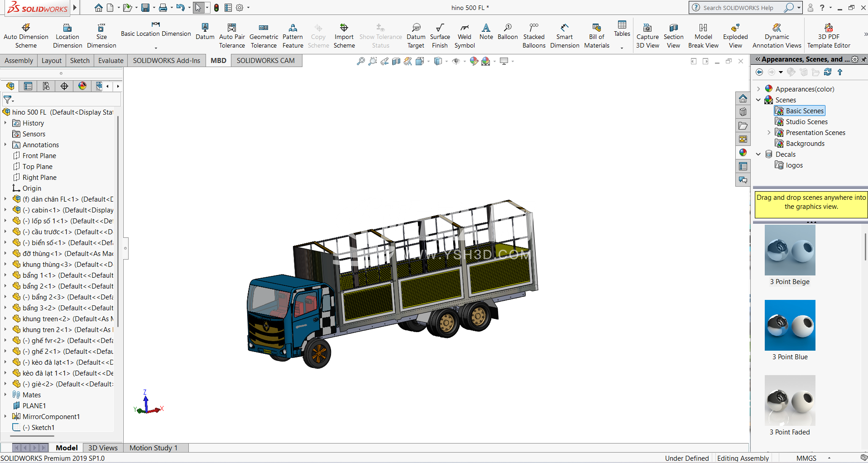Click the Model Break View tool
The height and width of the screenshot is (463, 868).
pos(703,36)
